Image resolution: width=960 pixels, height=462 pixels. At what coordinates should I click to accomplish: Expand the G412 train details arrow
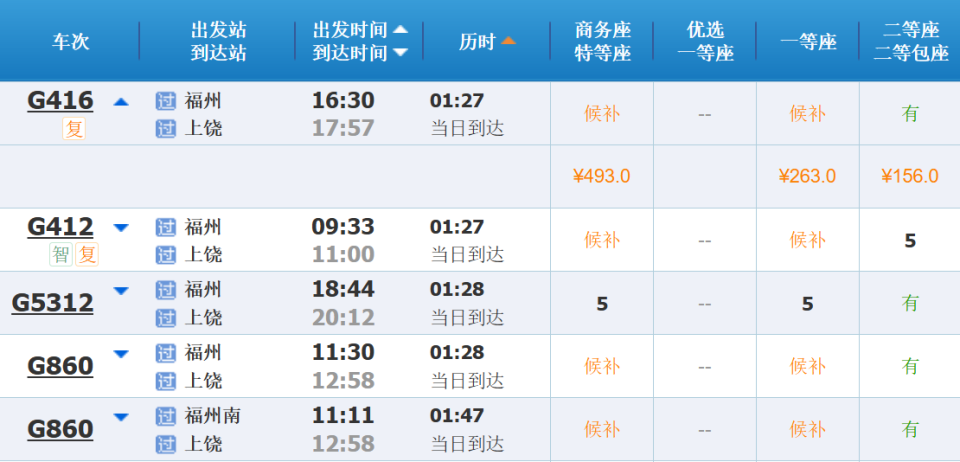coord(121,228)
